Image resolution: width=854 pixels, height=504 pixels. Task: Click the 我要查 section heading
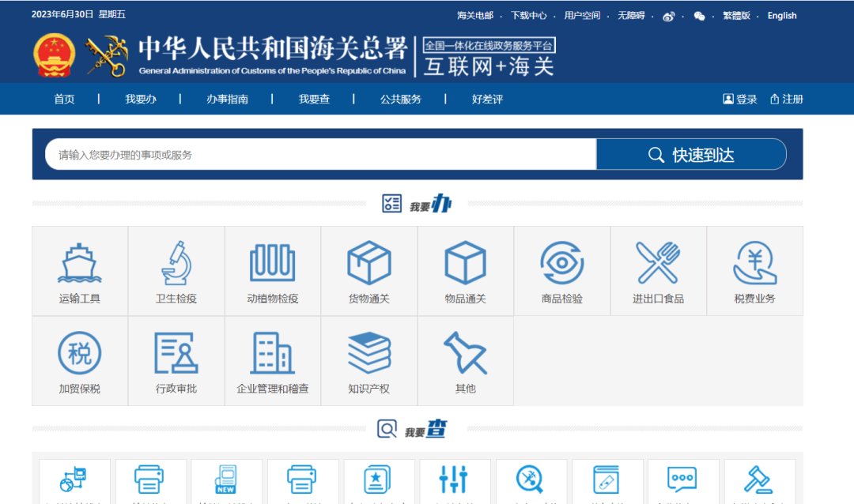tap(412, 429)
